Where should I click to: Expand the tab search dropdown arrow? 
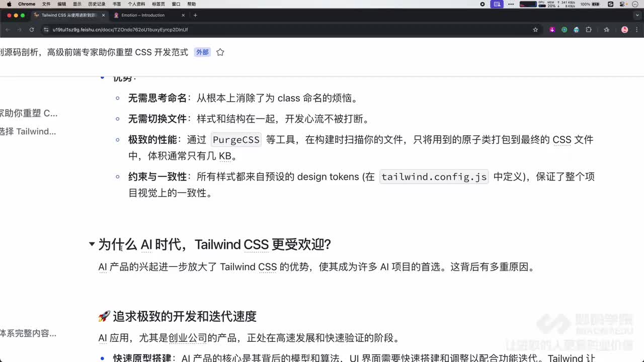(636, 15)
